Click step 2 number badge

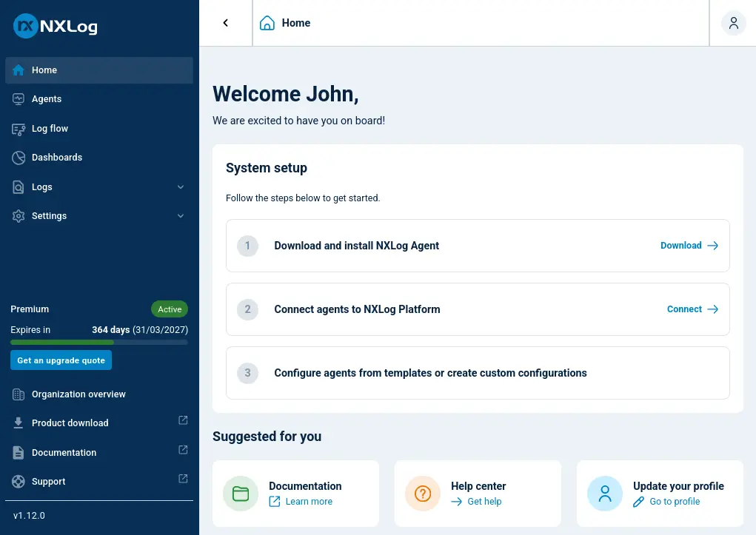coord(247,309)
